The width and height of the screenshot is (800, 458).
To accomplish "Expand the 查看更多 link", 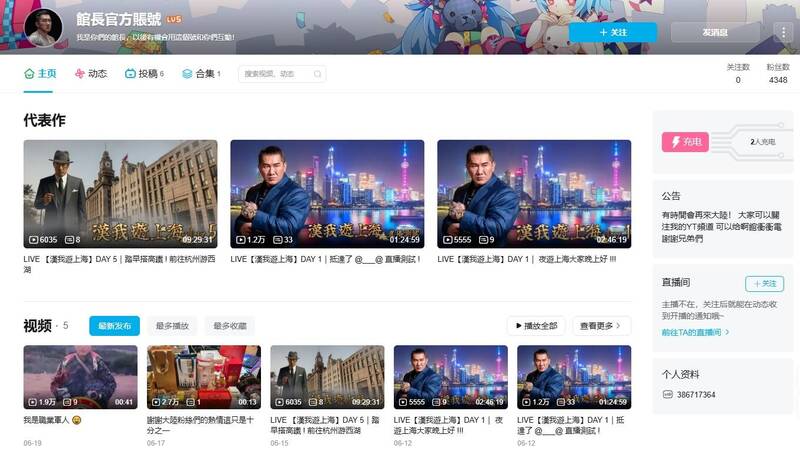I will click(x=601, y=325).
